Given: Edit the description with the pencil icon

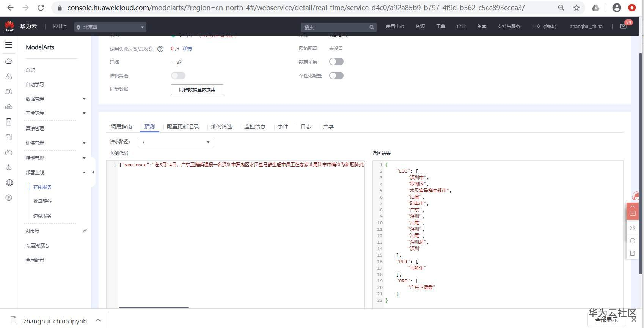Looking at the screenshot, I should (180, 62).
